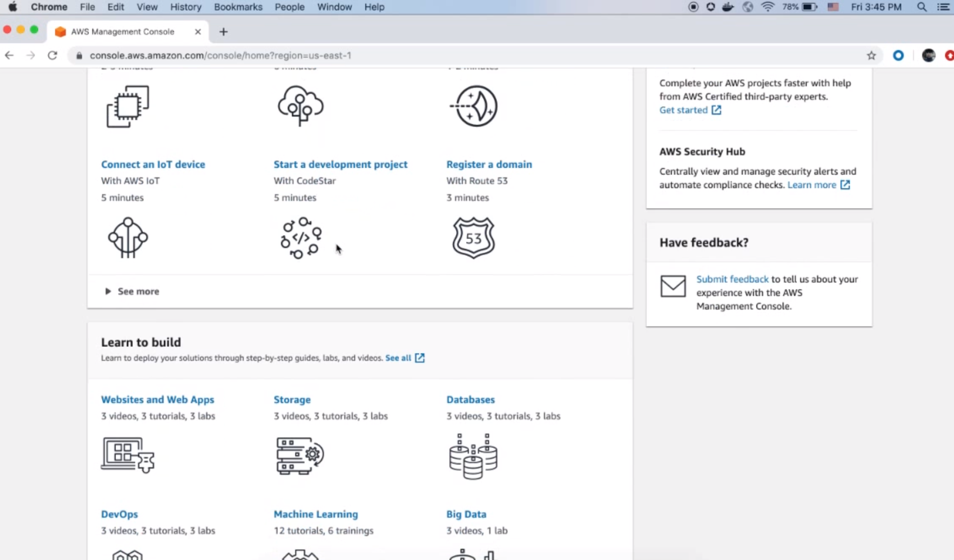This screenshot has width=954, height=560.
Task: Click the site lock icon in address bar
Action: 79,56
